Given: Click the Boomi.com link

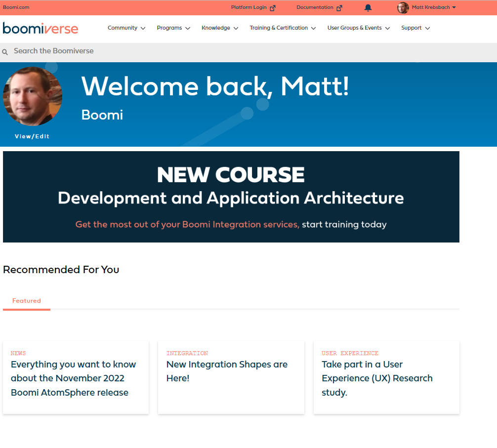Looking at the screenshot, I should click(16, 7).
